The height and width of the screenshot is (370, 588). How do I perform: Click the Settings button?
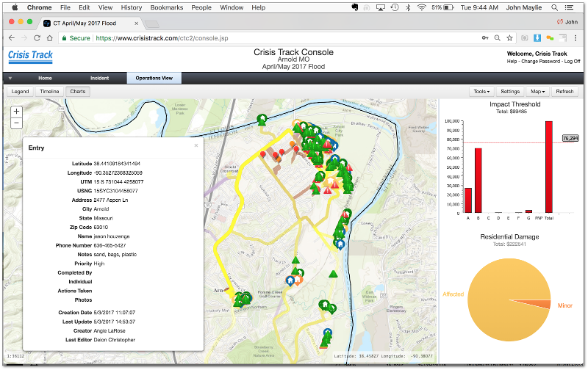(x=510, y=91)
